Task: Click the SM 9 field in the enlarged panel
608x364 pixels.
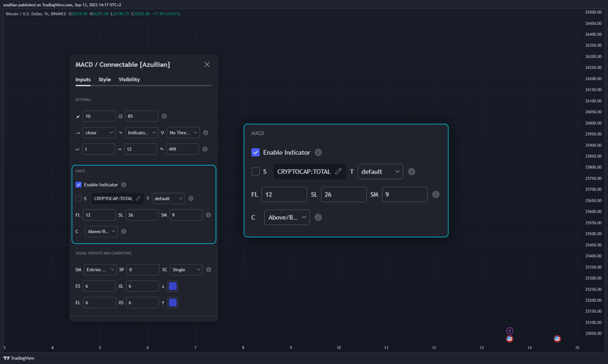Action: [405, 194]
